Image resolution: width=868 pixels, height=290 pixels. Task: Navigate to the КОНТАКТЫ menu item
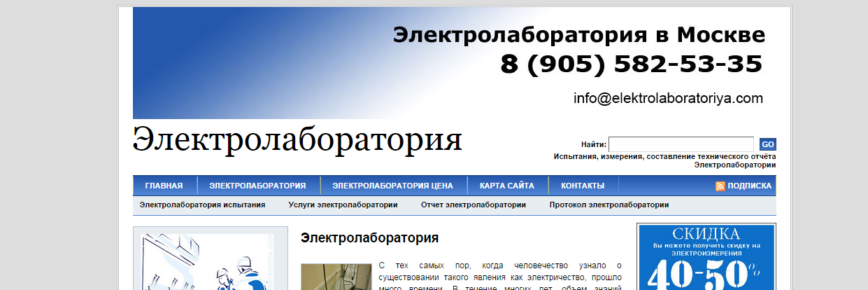(x=582, y=186)
